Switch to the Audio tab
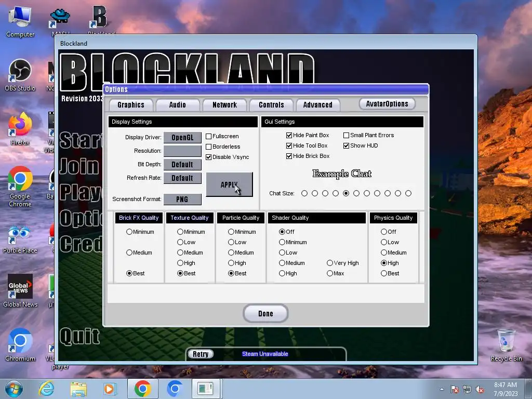 coord(178,105)
